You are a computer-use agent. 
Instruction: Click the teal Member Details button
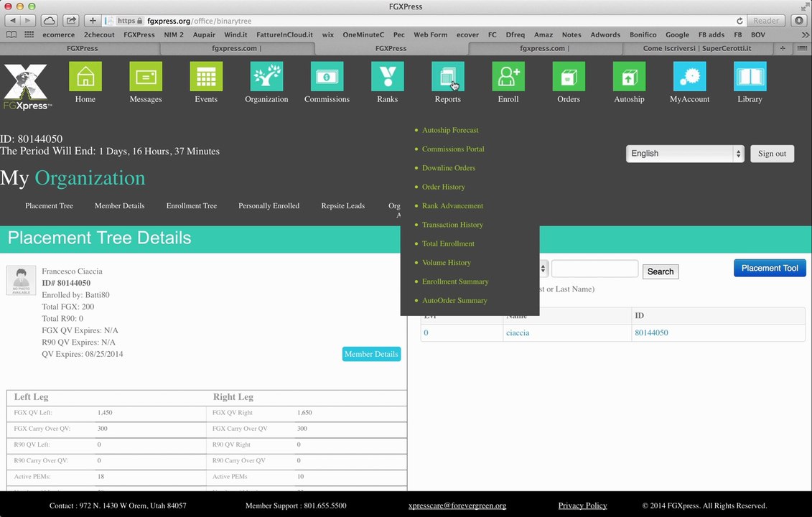371,354
